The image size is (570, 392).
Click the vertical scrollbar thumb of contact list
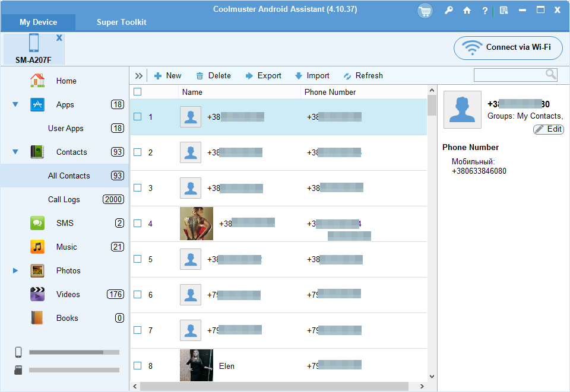tap(432, 105)
